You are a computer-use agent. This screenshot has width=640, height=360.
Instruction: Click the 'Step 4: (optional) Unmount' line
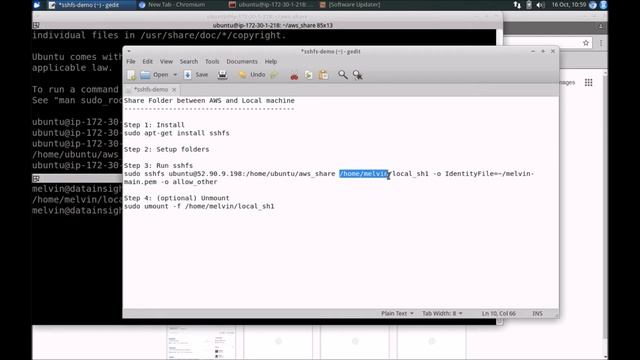pyautogui.click(x=176, y=198)
